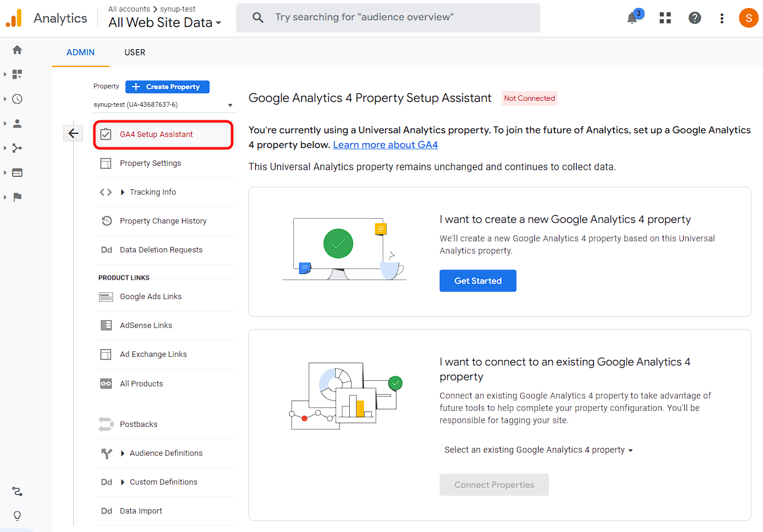
Task: Open Data Deletion Requests
Action: point(165,250)
